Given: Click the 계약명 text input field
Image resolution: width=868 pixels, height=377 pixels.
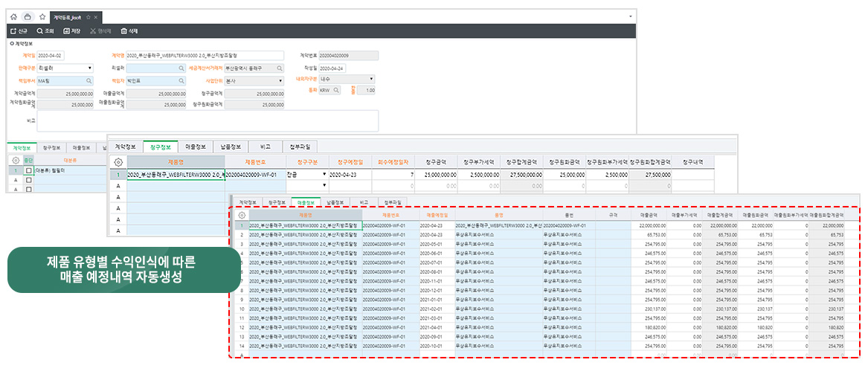Looking at the screenshot, I should coord(205,55).
